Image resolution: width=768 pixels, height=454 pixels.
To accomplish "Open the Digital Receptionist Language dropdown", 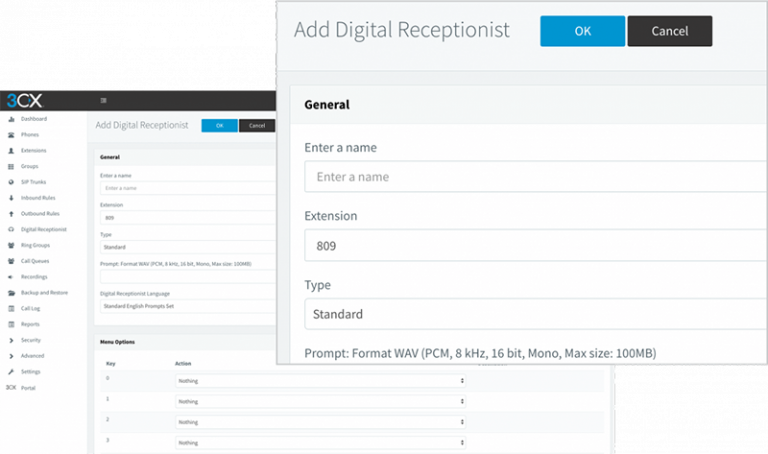I will [x=188, y=306].
